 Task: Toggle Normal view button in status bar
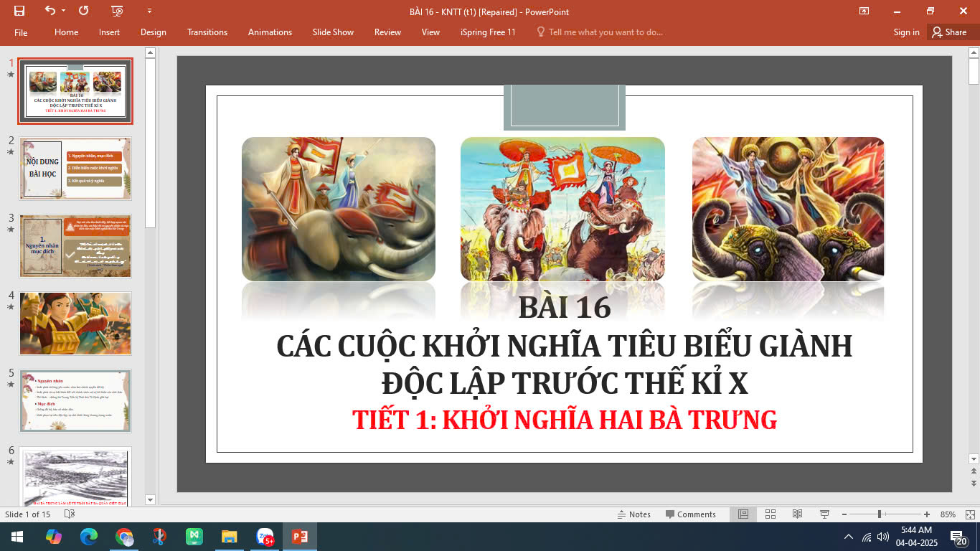point(743,514)
